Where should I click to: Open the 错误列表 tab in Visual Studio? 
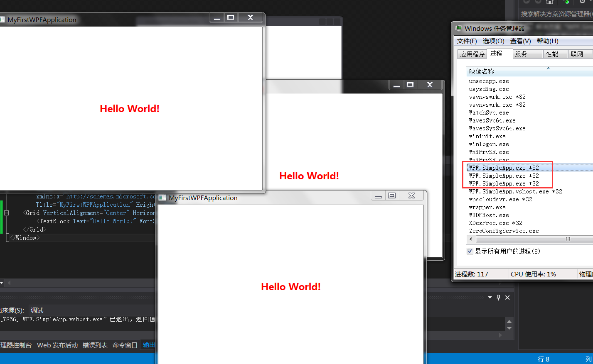pyautogui.click(x=95, y=345)
